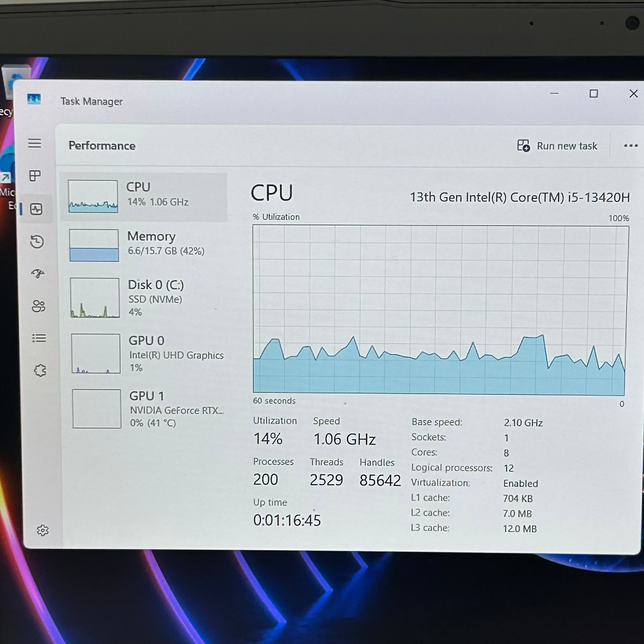Open Task Manager settings gear

tap(43, 530)
